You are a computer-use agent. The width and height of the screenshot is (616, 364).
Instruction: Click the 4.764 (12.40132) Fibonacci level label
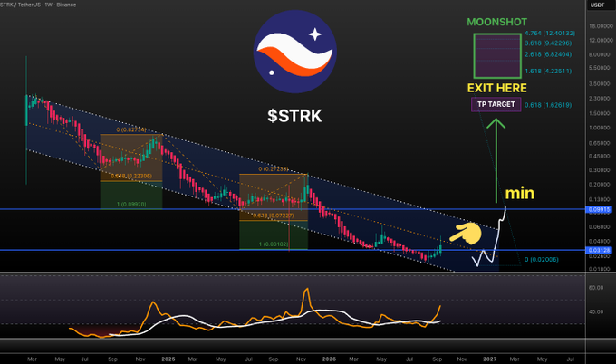(x=550, y=33)
